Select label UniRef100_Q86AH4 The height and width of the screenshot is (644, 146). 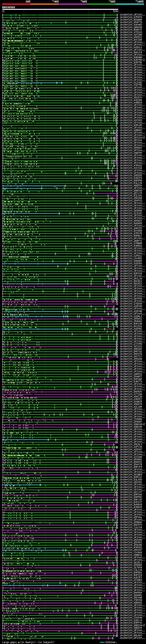pos(131,261)
